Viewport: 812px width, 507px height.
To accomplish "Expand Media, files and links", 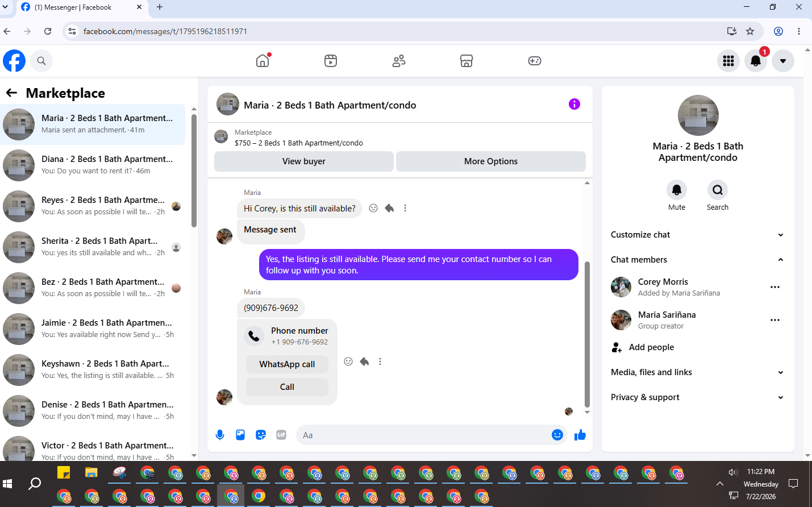I will click(698, 372).
